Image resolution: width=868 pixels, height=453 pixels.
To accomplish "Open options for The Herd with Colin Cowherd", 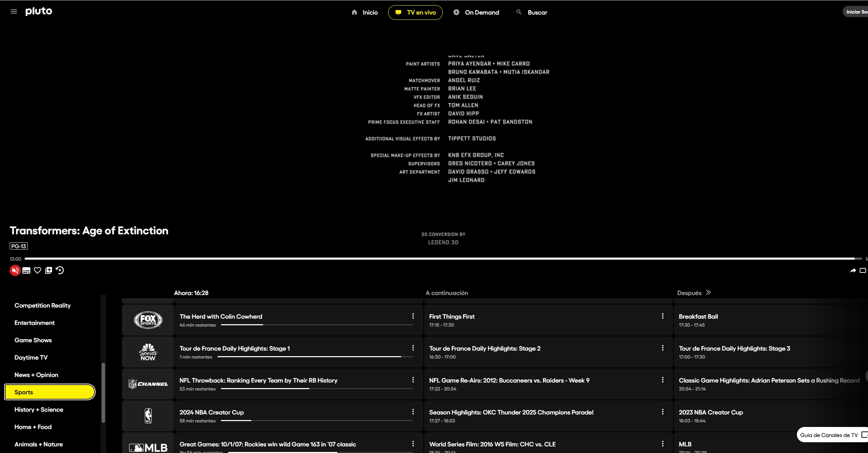I will 413,316.
